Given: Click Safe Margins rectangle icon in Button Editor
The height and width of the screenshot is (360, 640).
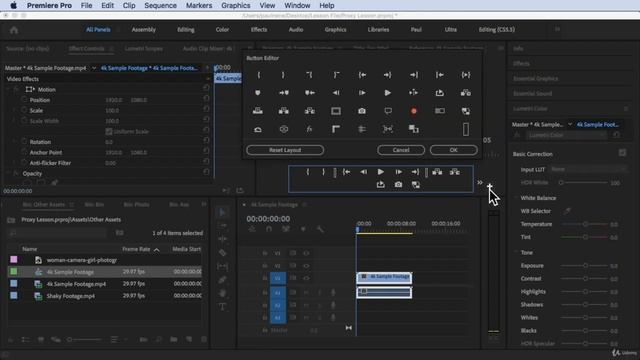Looking at the screenshot, I should pos(336,111).
